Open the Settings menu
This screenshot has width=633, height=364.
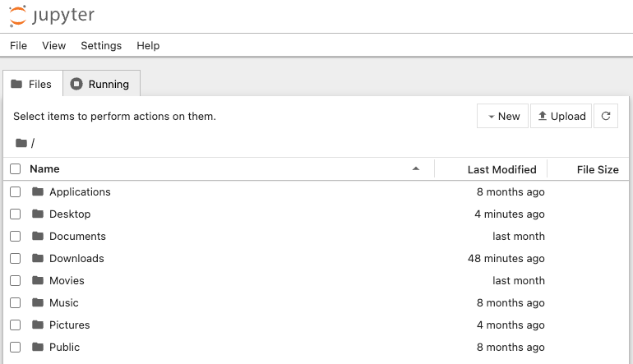pos(101,46)
